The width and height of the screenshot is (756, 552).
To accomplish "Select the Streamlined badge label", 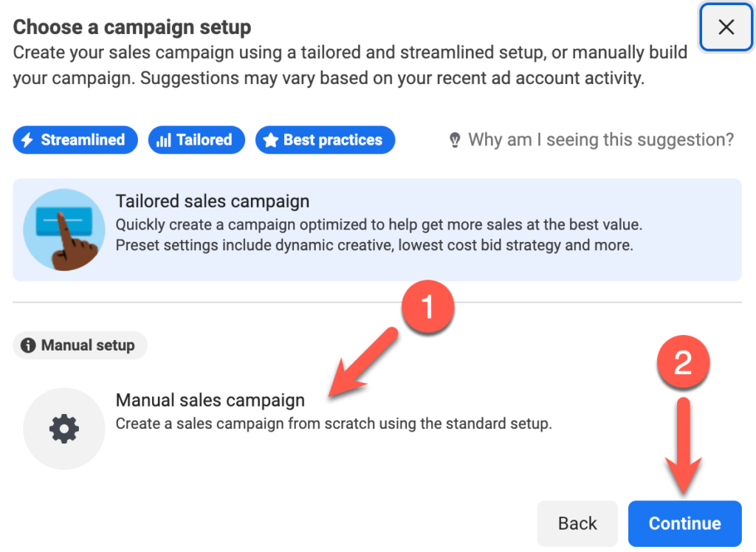I will point(83,140).
